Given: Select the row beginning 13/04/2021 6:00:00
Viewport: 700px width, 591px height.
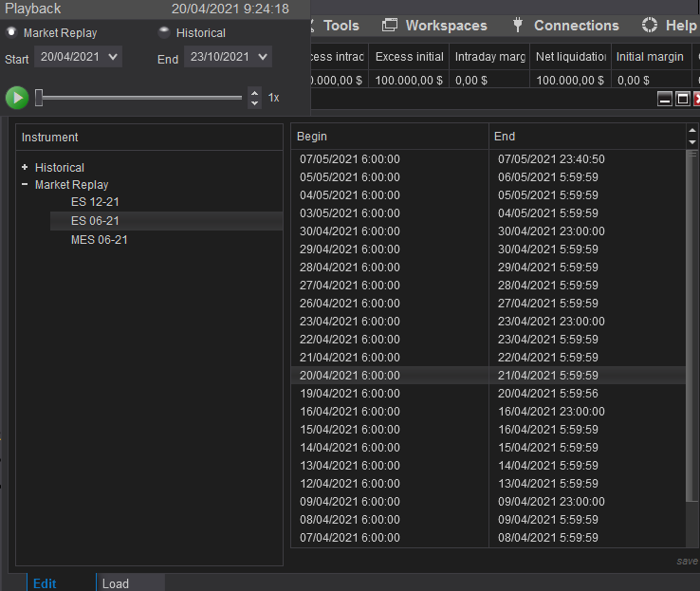Looking at the screenshot, I should (x=488, y=465).
